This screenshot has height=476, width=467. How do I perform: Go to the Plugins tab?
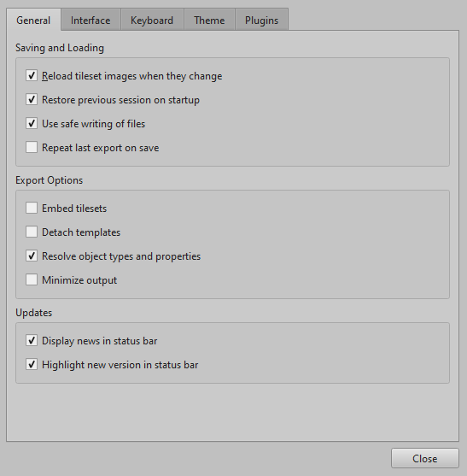click(x=261, y=21)
